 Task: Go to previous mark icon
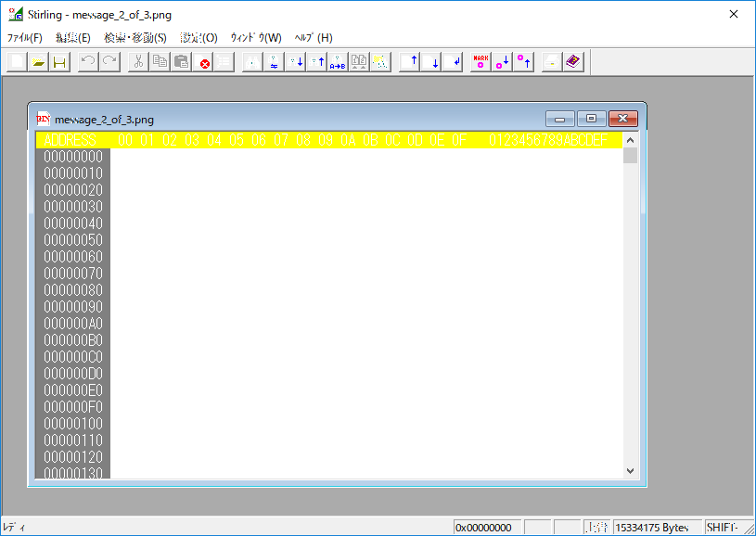pyautogui.click(x=523, y=62)
